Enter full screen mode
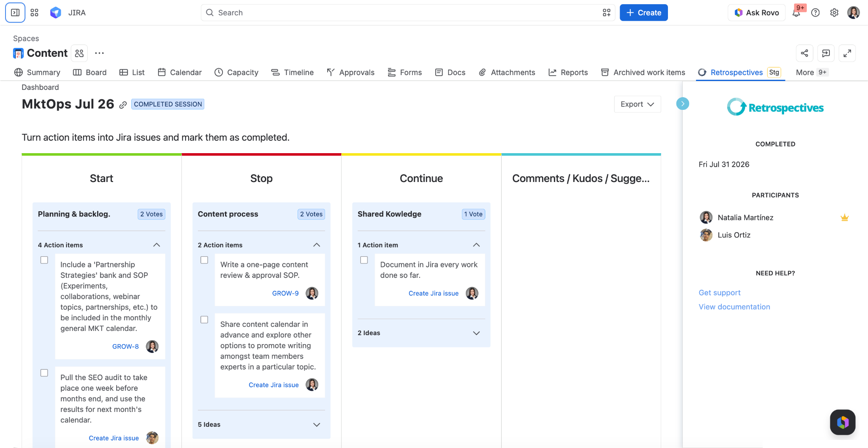The image size is (868, 448). (x=847, y=53)
